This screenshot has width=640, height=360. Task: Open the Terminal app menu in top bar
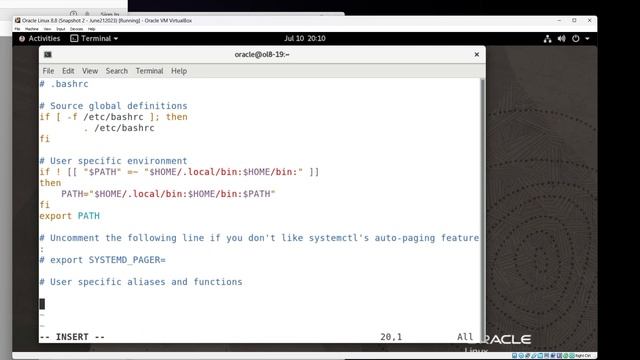[94, 38]
